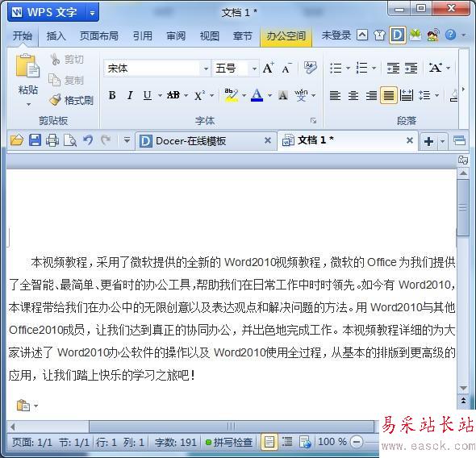Image resolution: width=476 pixels, height=458 pixels.
Task: Click the distributed alignment icon
Action: pos(407,95)
